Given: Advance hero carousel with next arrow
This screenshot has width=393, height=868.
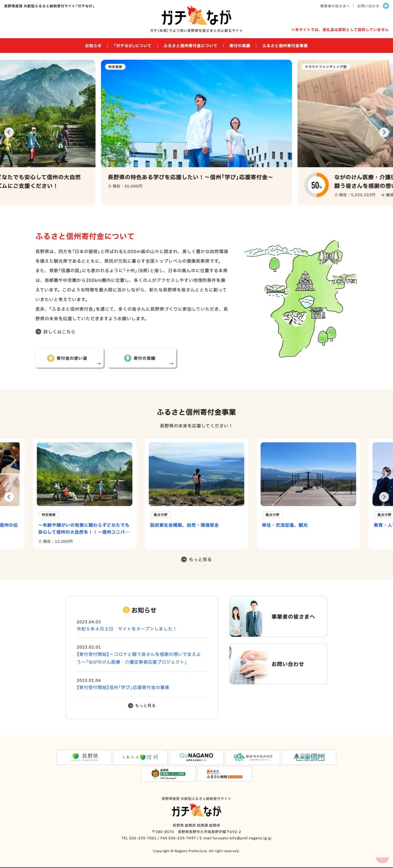Looking at the screenshot, I should [x=384, y=133].
